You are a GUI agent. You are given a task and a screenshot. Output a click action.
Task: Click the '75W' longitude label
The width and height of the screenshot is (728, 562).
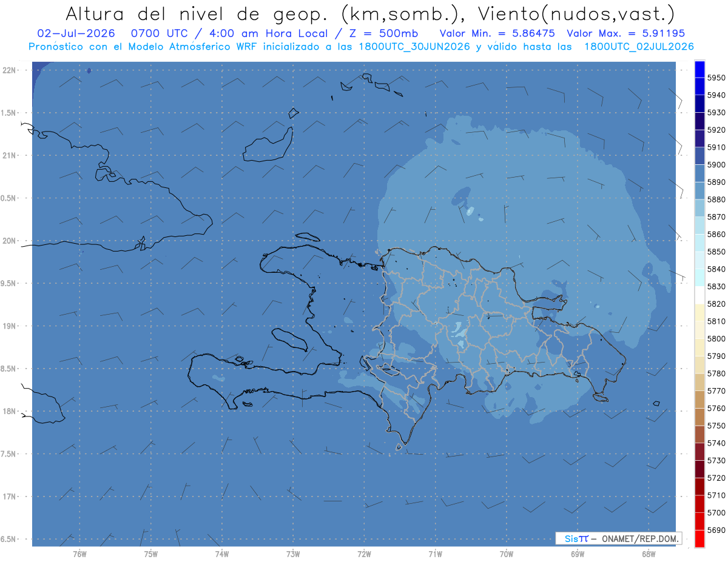click(151, 554)
